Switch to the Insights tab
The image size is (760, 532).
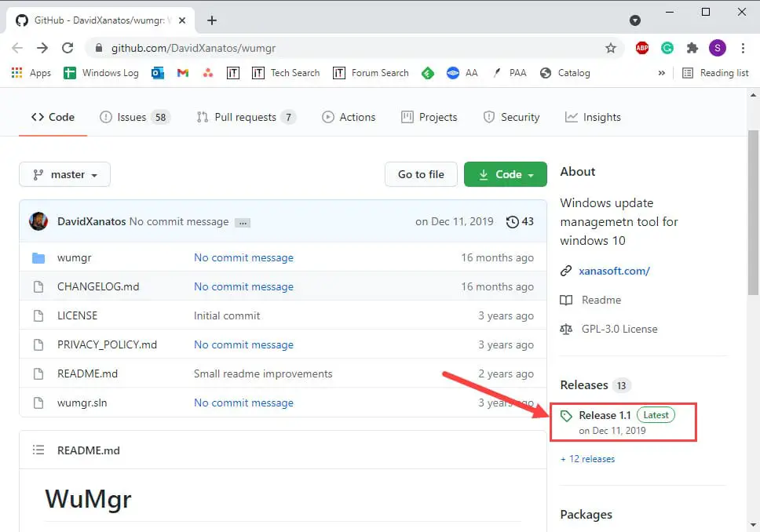coord(593,117)
